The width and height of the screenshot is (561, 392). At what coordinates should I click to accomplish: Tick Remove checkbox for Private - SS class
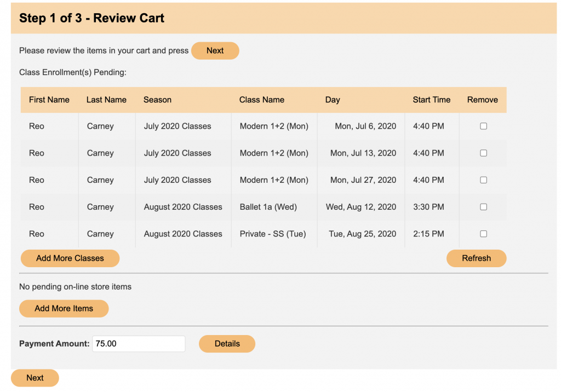[x=483, y=234]
